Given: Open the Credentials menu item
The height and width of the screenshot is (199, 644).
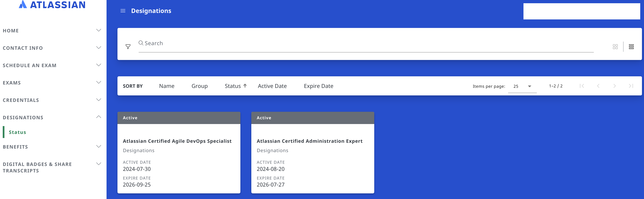Looking at the screenshot, I should pos(21,100).
